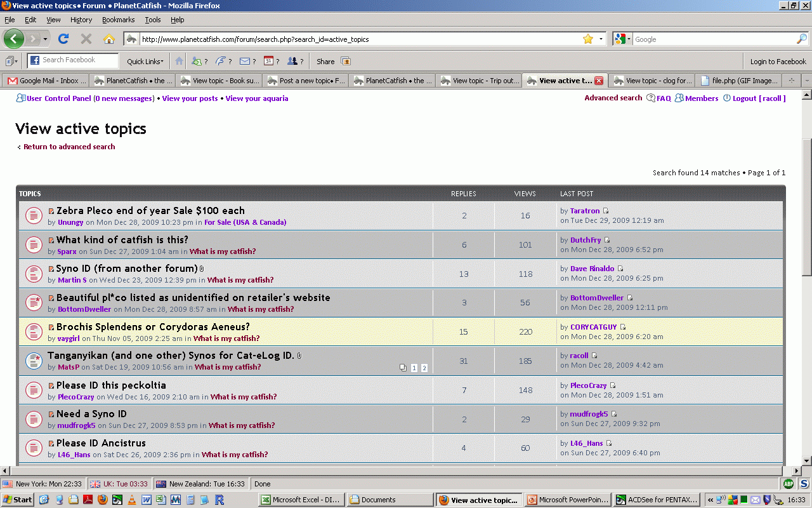The height and width of the screenshot is (508, 812).
Task: Click the view count 220 for Brochis topic
Action: click(x=526, y=332)
